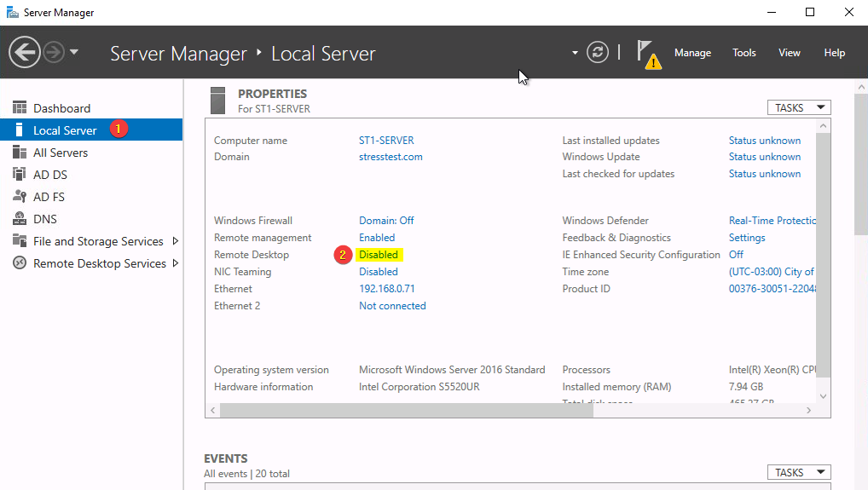The height and width of the screenshot is (490, 868).
Task: Click IE Enhanced Security Configuration Off link
Action: 736,255
